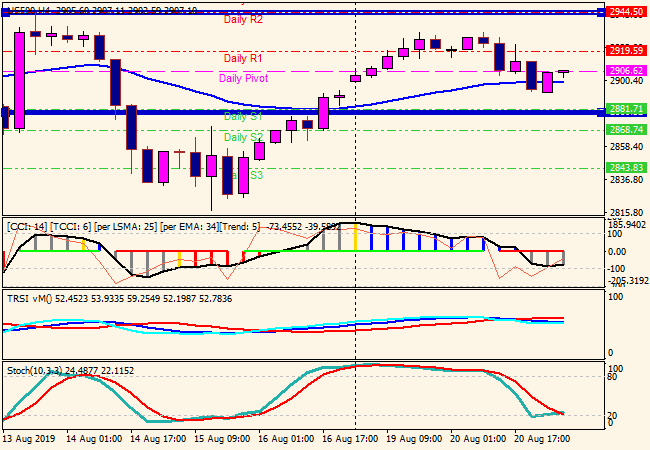Select the Daily S1 support label
The image size is (650, 450).
click(x=243, y=117)
